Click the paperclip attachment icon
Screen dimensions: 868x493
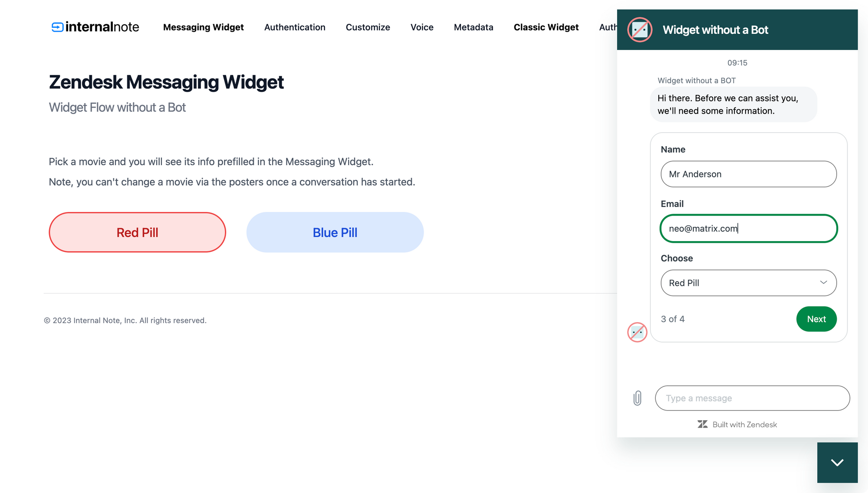(x=637, y=398)
